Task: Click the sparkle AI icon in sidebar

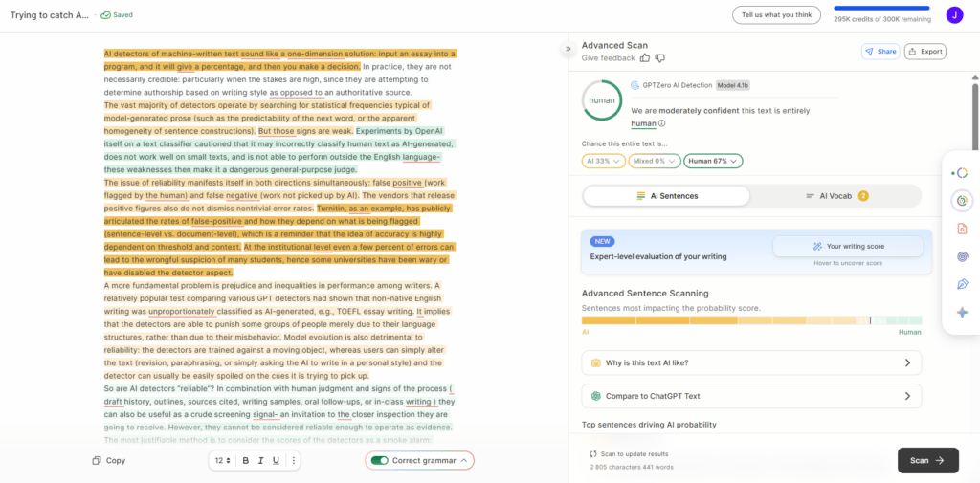Action: pos(962,312)
